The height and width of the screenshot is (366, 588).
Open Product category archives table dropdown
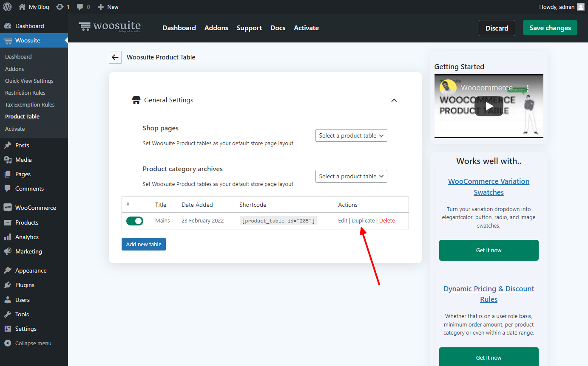(x=351, y=176)
